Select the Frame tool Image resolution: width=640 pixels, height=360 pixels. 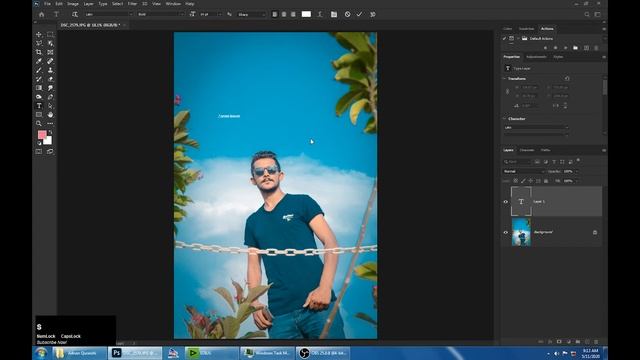[50, 52]
